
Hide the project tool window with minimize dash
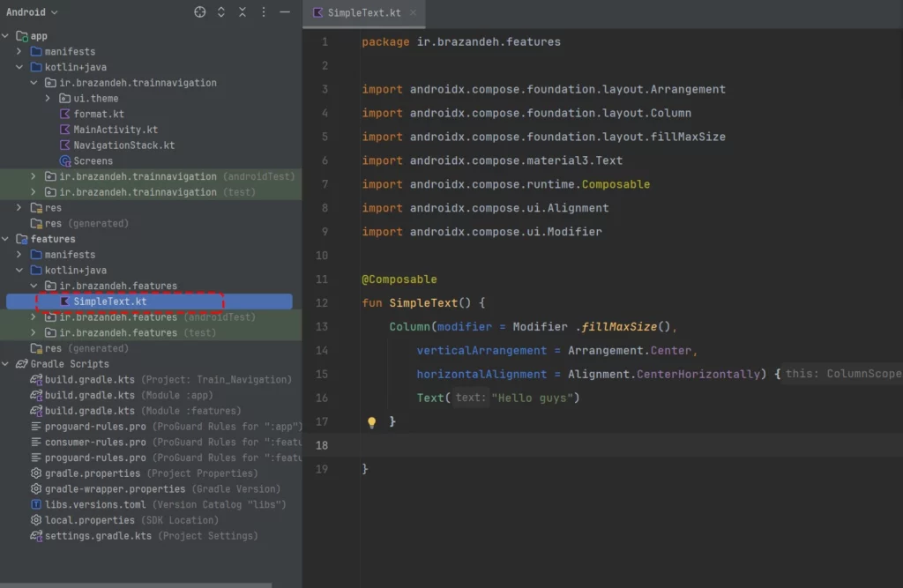click(285, 12)
